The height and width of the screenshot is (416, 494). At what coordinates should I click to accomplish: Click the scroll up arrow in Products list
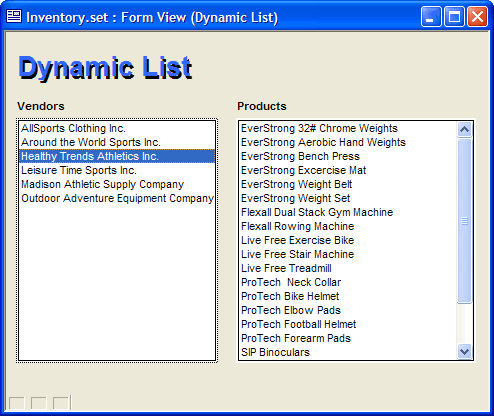(464, 129)
